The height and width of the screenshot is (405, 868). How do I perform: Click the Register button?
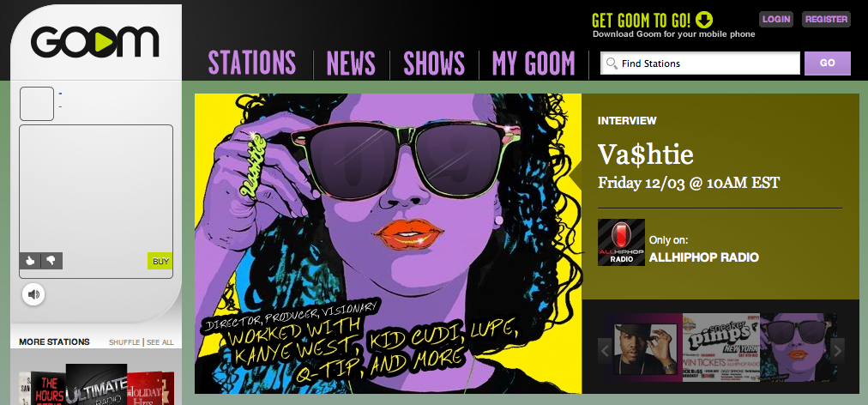[827, 19]
